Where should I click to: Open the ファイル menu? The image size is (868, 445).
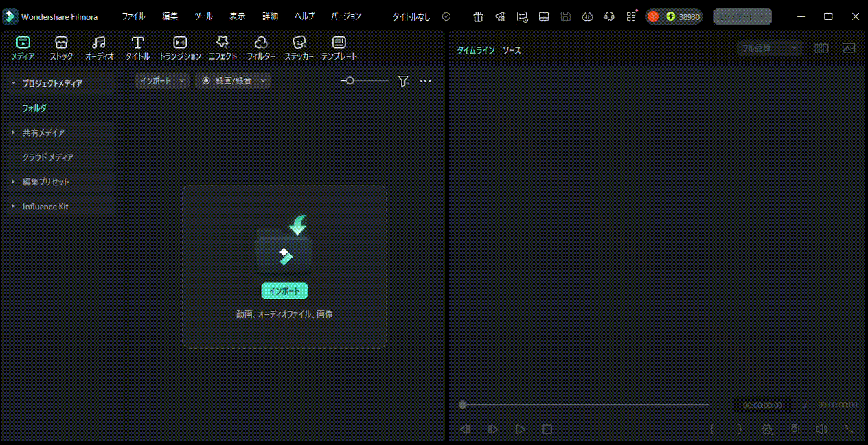click(133, 16)
